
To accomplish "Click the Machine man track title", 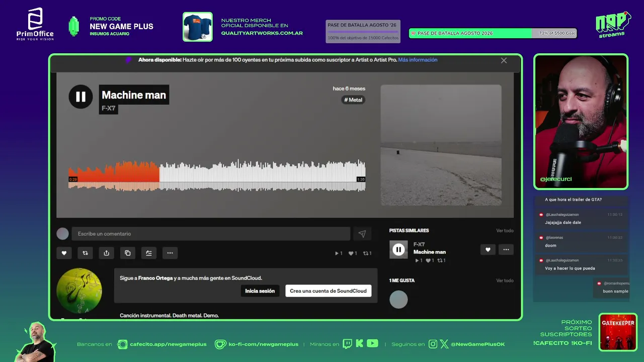I will [134, 95].
